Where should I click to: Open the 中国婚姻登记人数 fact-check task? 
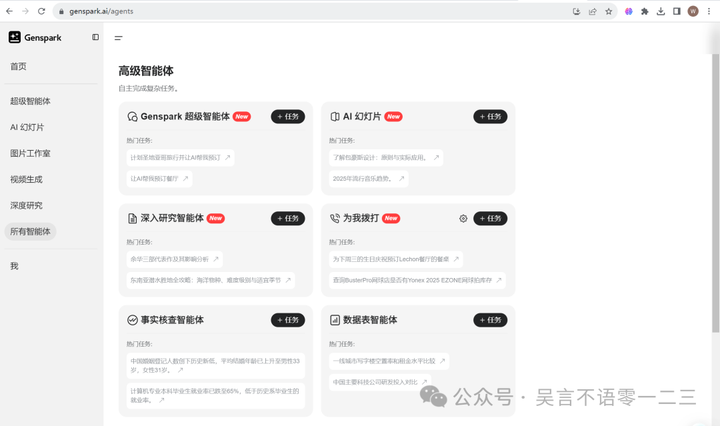point(216,365)
